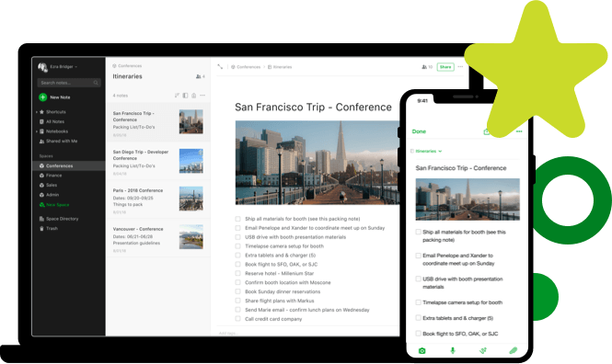Check 'Call credit card company'
The width and height of the screenshot is (612, 364).
point(237,319)
